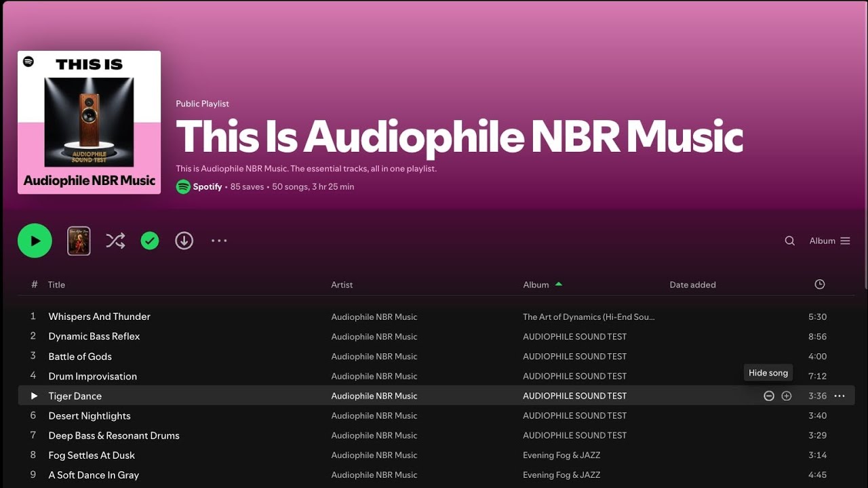Viewport: 868px width, 488px height.
Task: Select the Drum Improvisation track
Action: coord(92,376)
